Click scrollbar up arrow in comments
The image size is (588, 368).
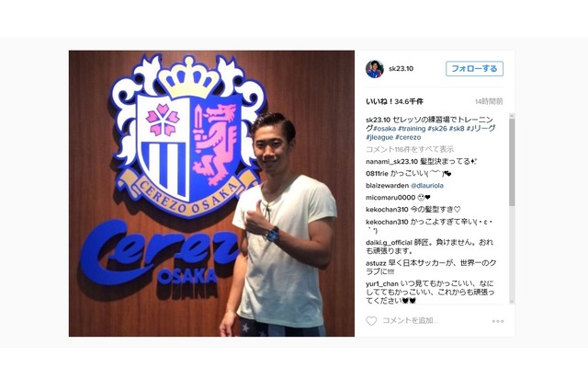[512, 116]
